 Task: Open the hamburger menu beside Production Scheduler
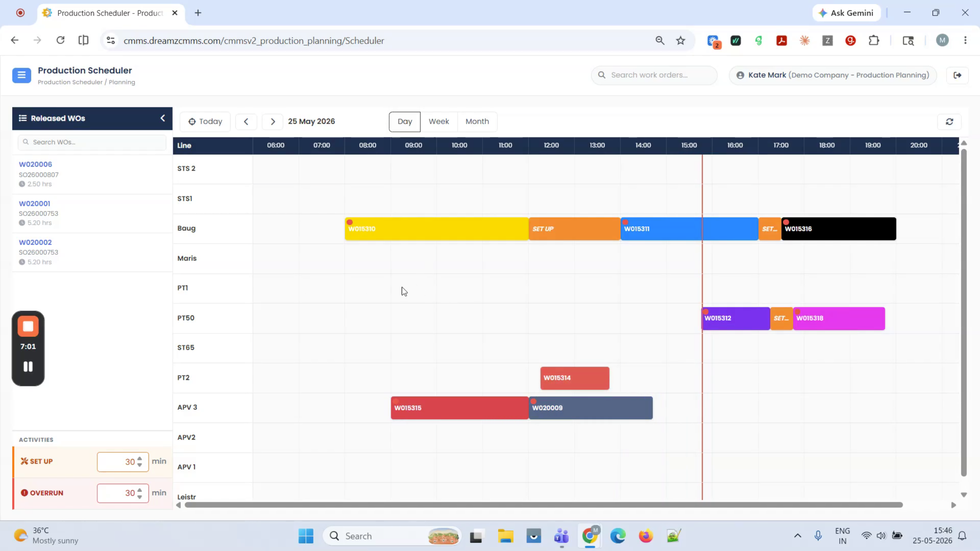[21, 75]
